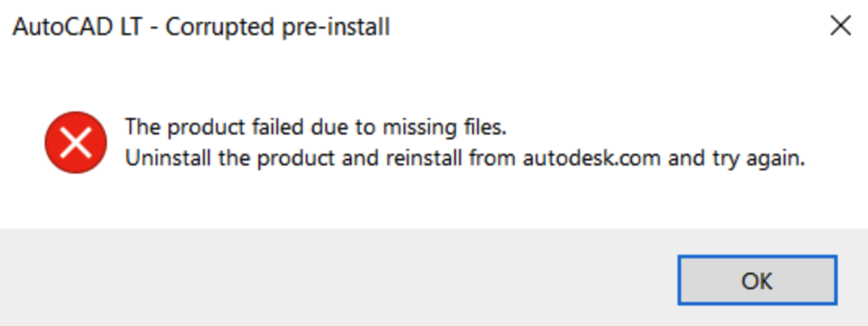Viewport: 868px width, 326px height.
Task: Click the red error icon
Action: (76, 143)
